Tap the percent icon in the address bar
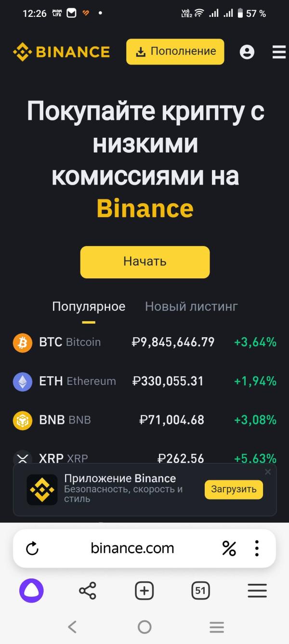289x644 pixels. [x=229, y=548]
